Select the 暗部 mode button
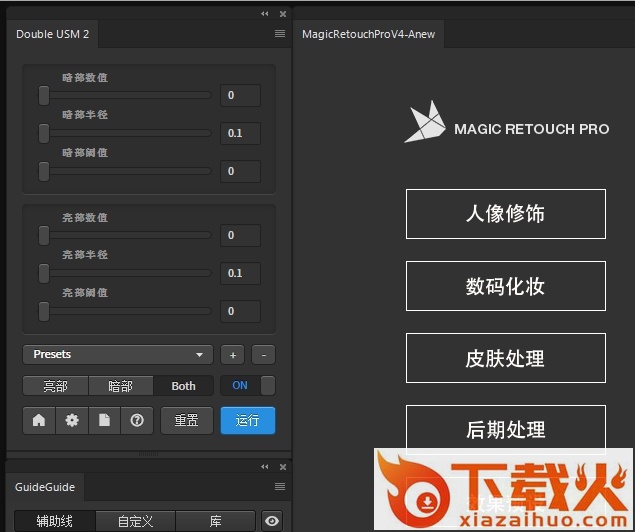This screenshot has width=635, height=532. pos(121,386)
